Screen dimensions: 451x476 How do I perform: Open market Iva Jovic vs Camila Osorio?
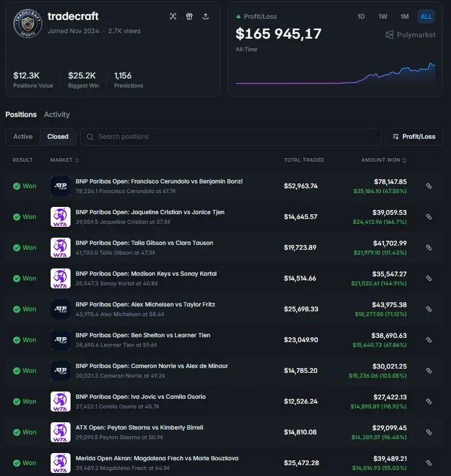[x=140, y=397]
